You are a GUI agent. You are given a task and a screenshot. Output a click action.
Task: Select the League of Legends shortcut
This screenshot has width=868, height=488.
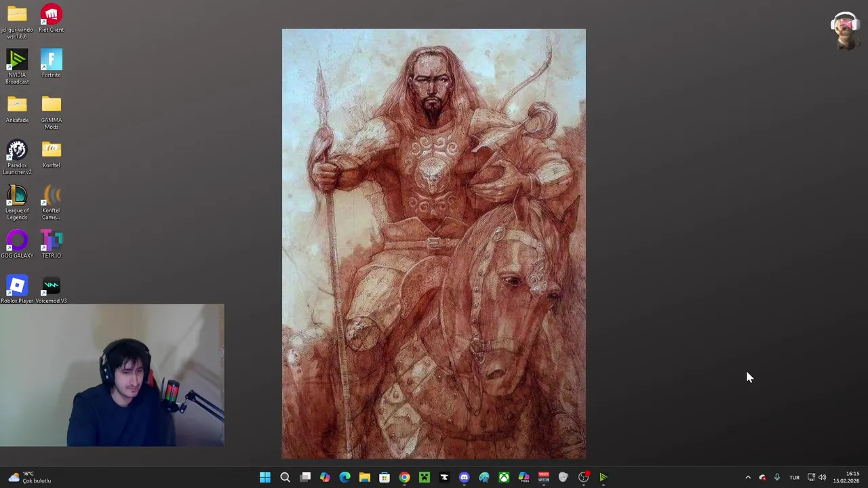[17, 202]
